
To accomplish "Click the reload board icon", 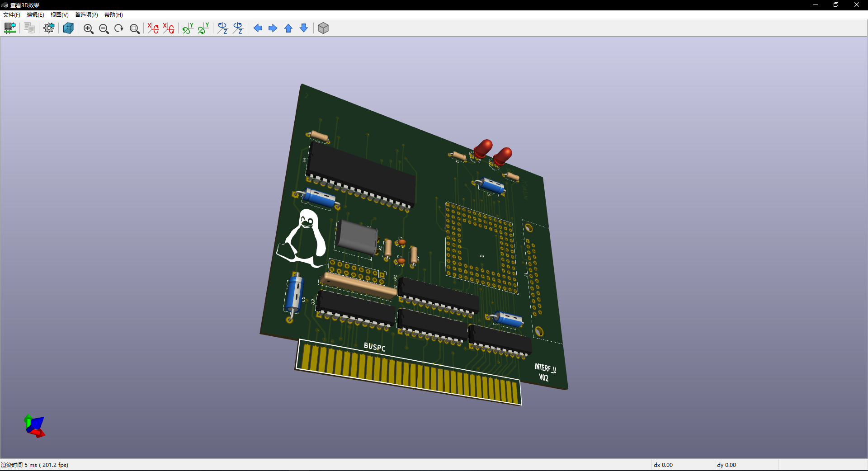I will [x=10, y=28].
